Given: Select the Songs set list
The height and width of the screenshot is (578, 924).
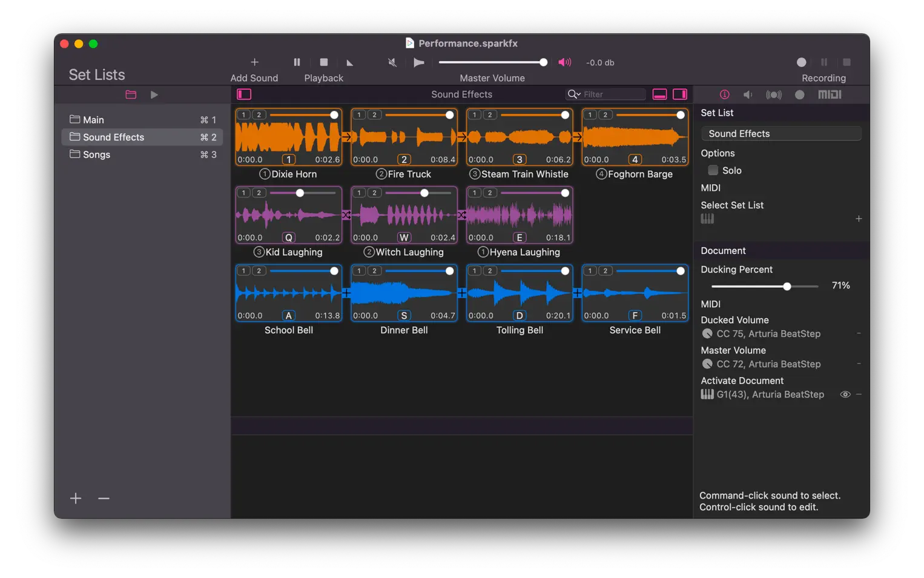Looking at the screenshot, I should click(x=142, y=154).
